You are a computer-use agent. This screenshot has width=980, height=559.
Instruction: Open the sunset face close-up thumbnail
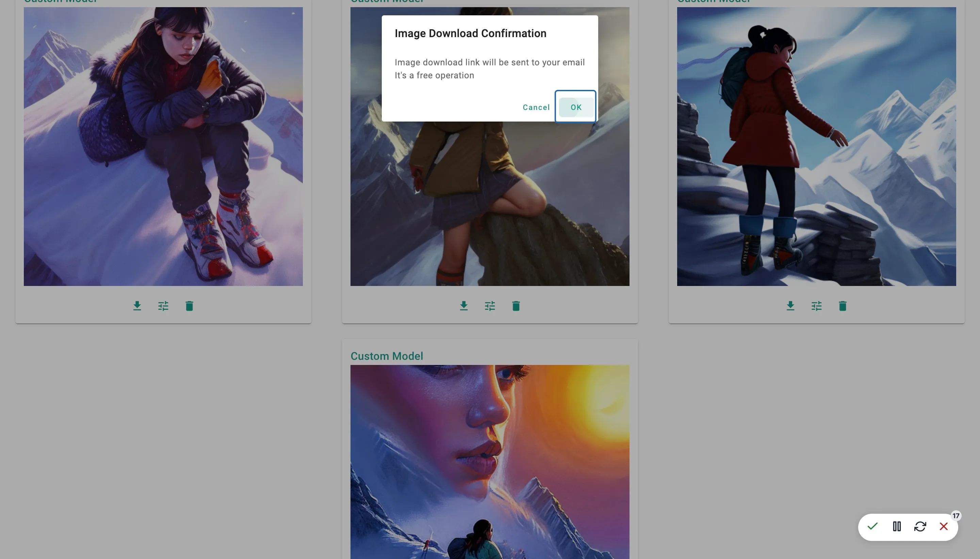coord(490,462)
